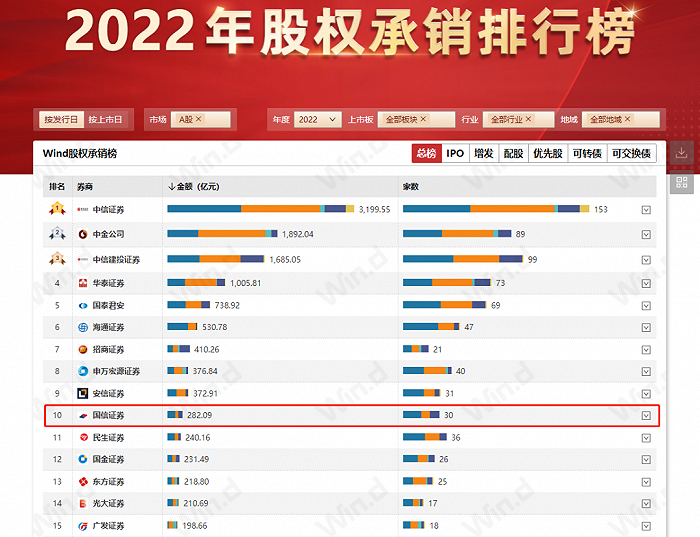Viewport: 700px width, 537px height.
Task: Click the 家数 column header
Action: click(x=411, y=187)
